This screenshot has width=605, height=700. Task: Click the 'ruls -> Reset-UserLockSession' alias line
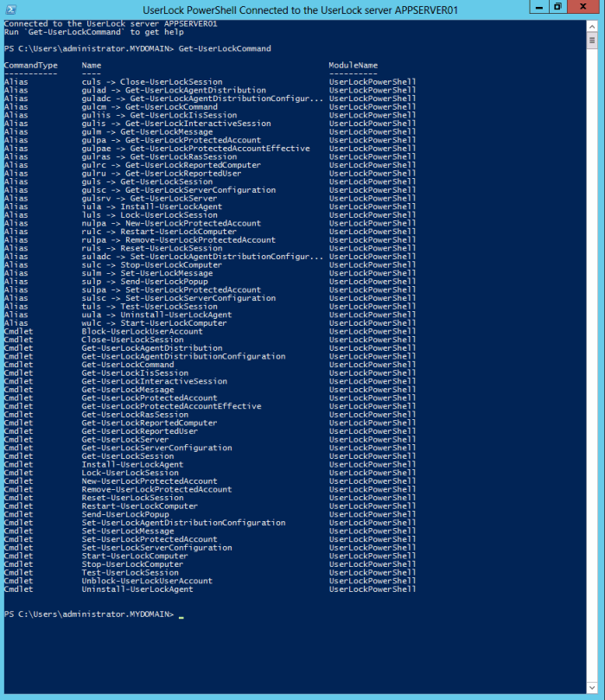152,248
